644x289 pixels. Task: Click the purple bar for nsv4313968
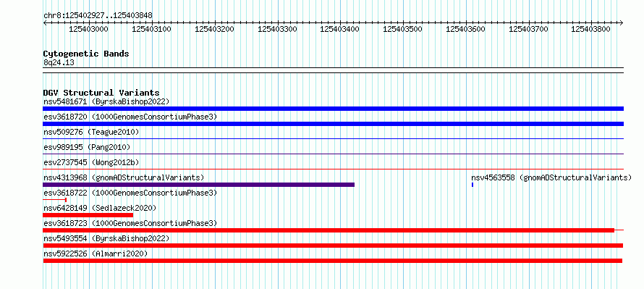pos(199,185)
